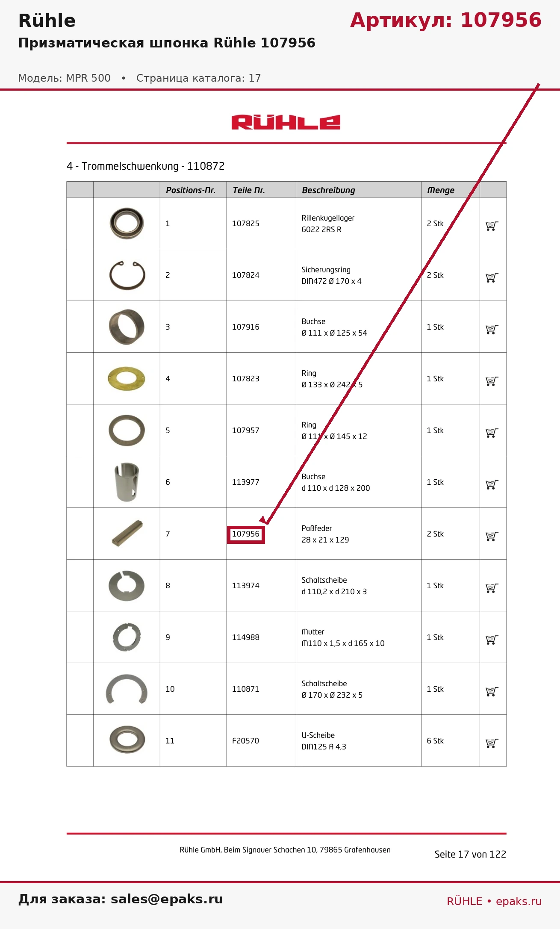The image size is (560, 929).
Task: Click the cart icon for Rillenkugellager 107825
Action: point(492,226)
